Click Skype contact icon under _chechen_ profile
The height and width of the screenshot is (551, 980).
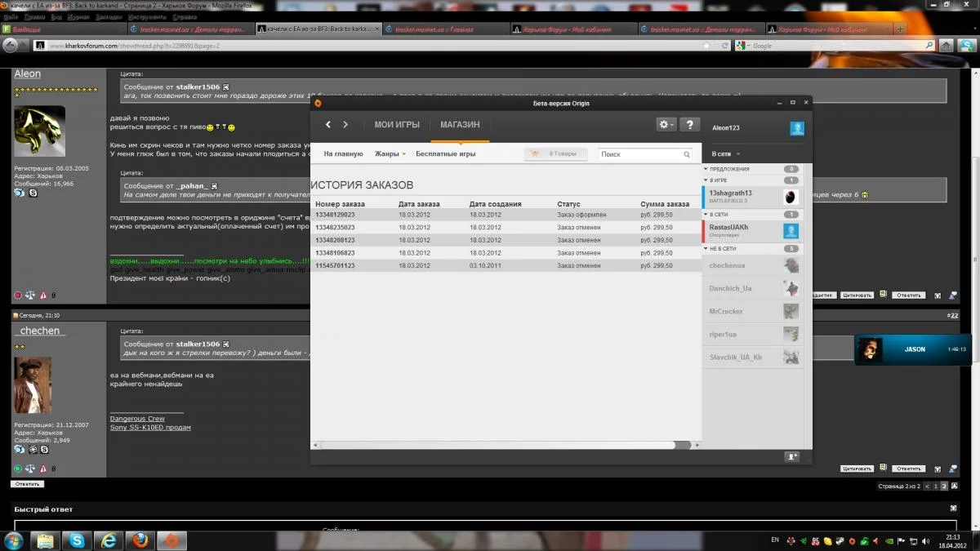[x=43, y=450]
